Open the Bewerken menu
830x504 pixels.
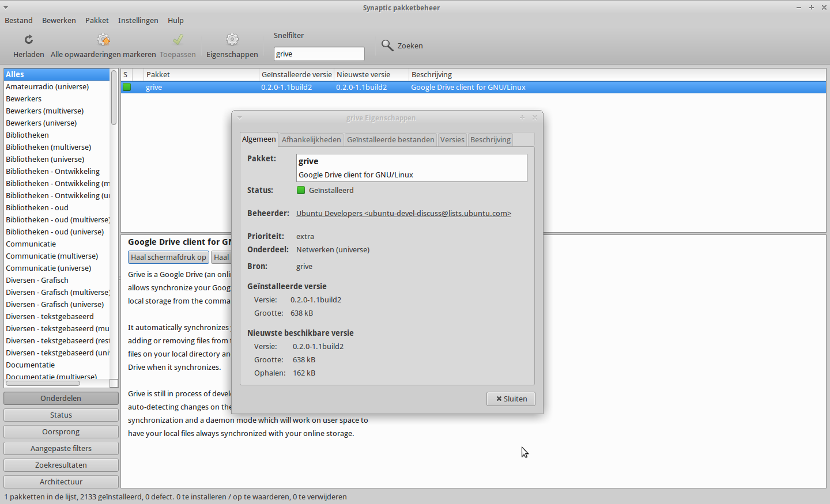click(59, 20)
